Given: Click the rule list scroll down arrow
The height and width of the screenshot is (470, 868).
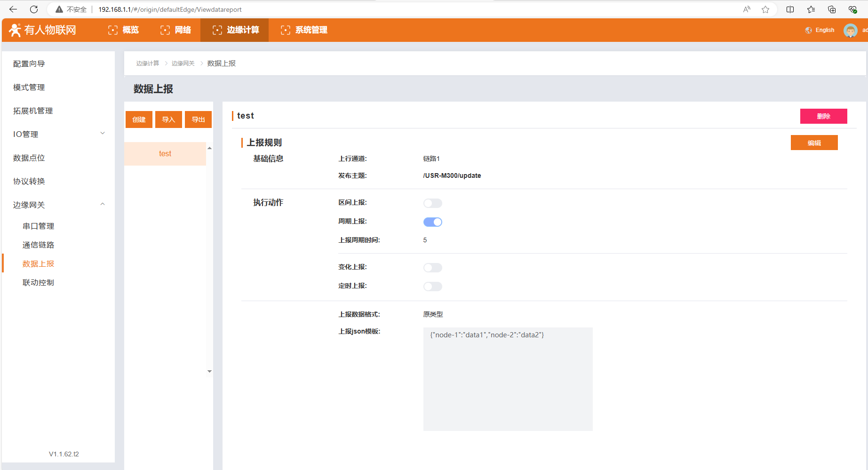Looking at the screenshot, I should 209,371.
